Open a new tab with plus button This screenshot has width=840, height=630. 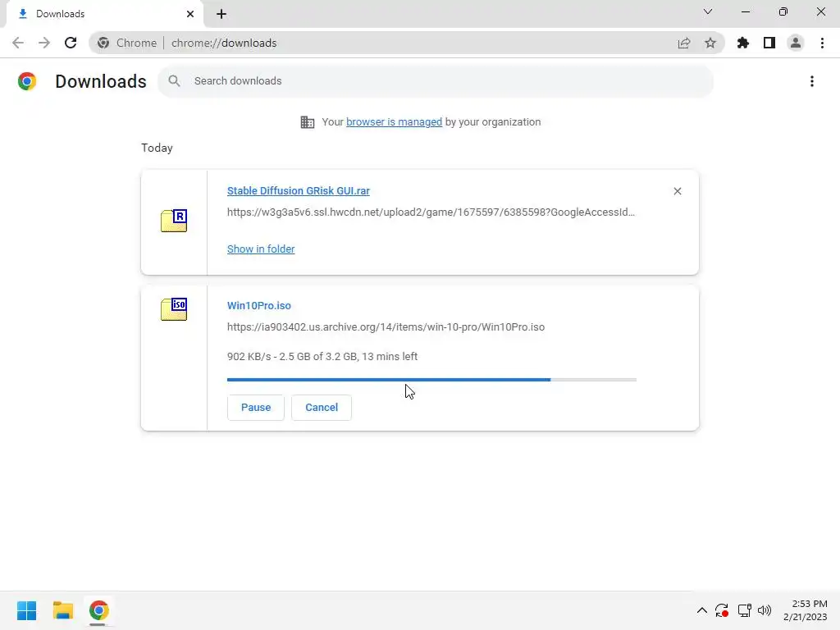(221, 14)
